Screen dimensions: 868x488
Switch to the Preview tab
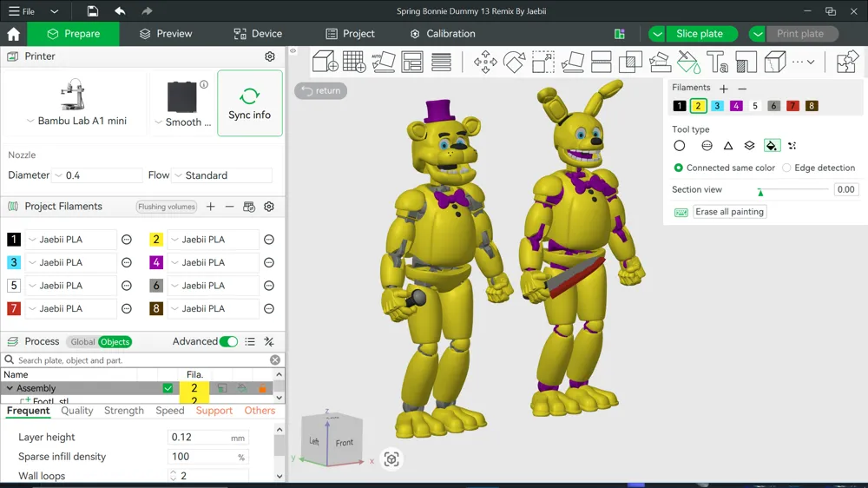(166, 34)
